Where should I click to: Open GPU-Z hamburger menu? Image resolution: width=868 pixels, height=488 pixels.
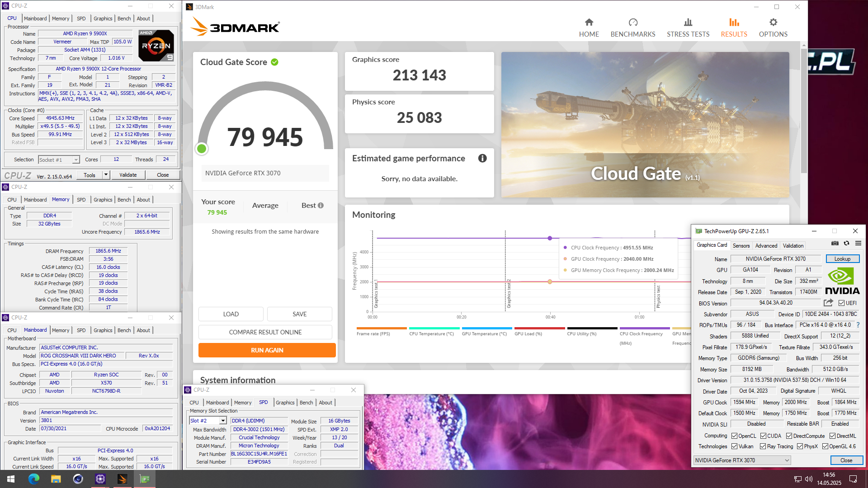point(858,244)
